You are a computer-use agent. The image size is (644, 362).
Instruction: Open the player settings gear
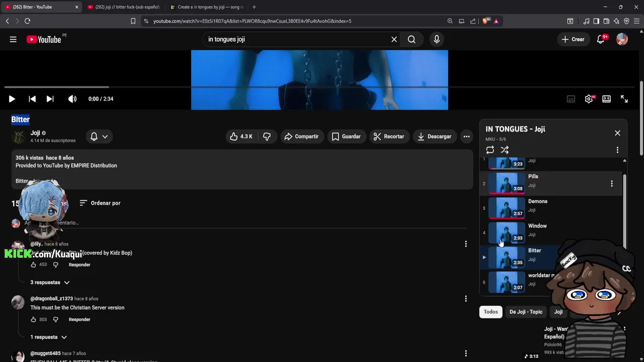click(589, 99)
